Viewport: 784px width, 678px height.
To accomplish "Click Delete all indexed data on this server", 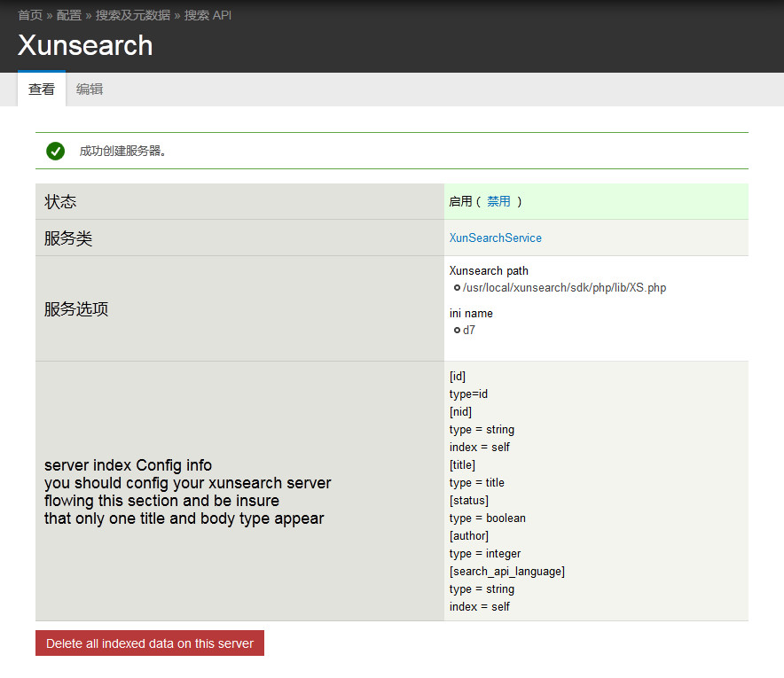I will [x=150, y=643].
